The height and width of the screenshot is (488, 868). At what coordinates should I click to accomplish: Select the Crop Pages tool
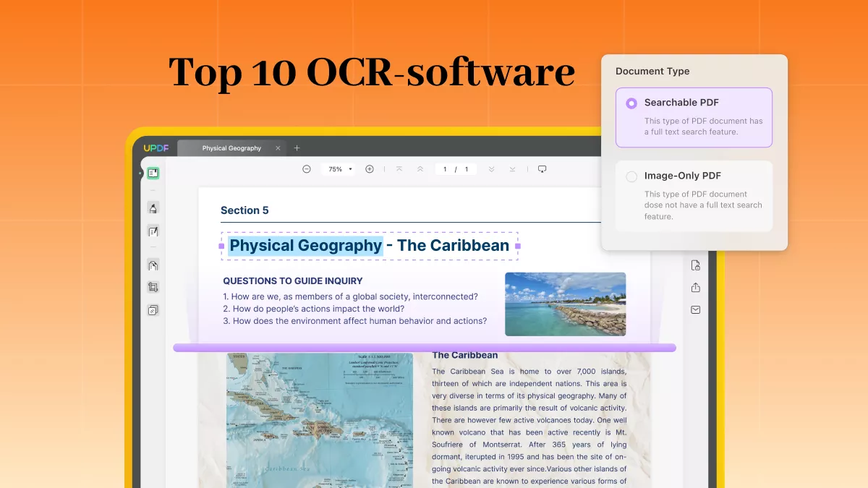tap(153, 286)
